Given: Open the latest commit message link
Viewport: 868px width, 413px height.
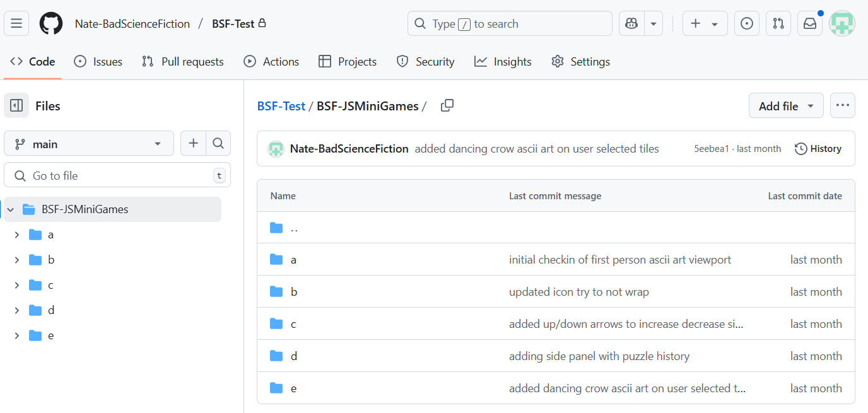Looking at the screenshot, I should point(537,149).
